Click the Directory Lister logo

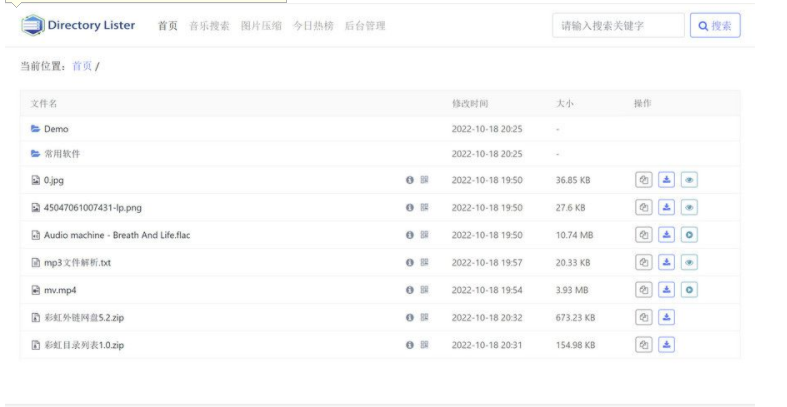(78, 25)
